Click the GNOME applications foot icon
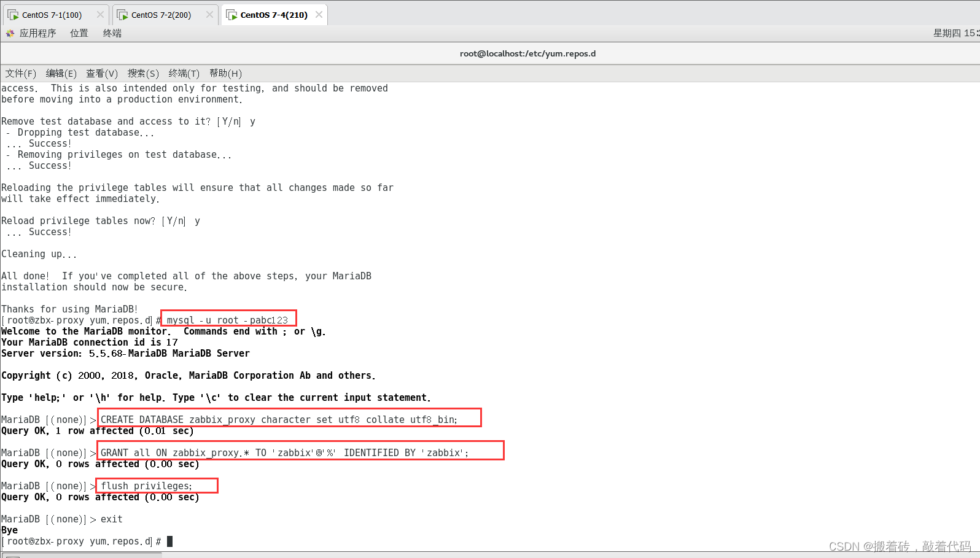The height and width of the screenshot is (558, 980). pos(10,33)
